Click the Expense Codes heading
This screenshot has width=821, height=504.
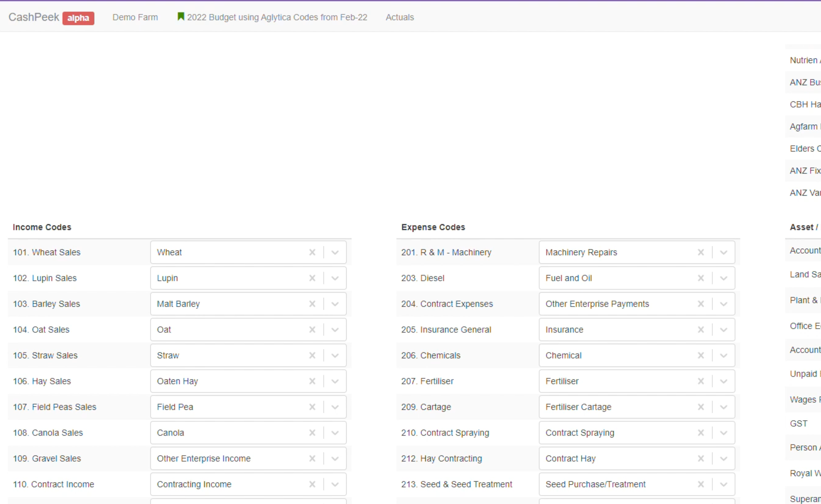tap(433, 227)
